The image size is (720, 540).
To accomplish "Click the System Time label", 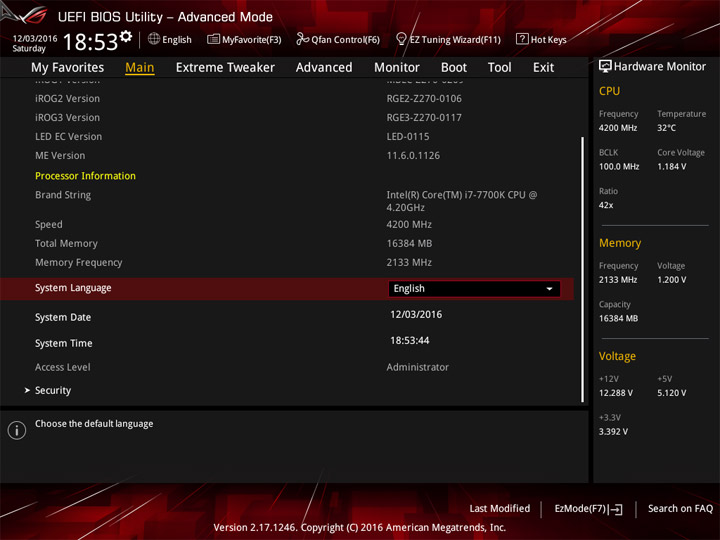I will click(x=63, y=343).
